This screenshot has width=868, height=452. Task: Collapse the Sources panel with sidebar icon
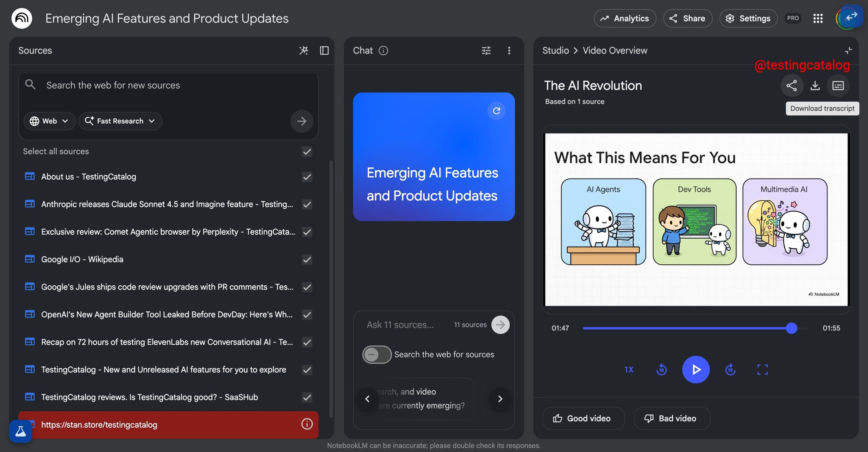coord(324,51)
